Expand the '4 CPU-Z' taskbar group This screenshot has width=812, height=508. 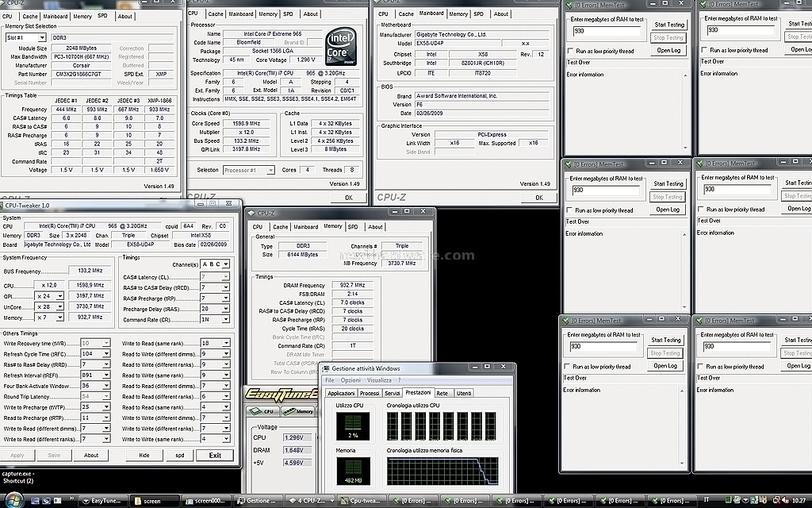click(x=309, y=501)
